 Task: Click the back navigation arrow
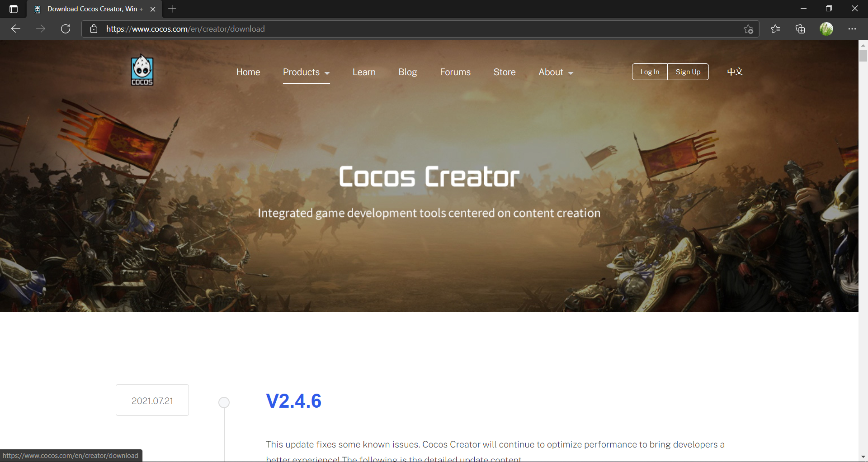point(15,29)
